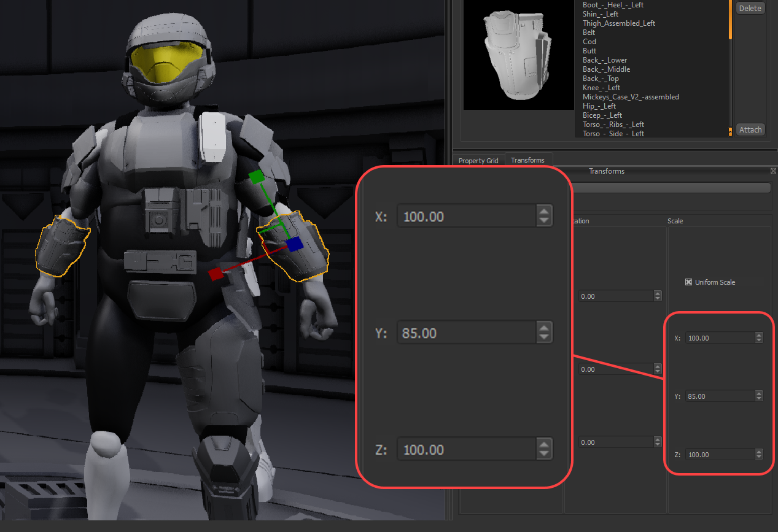Decrement the bottom rotation 0.00 value

pos(658,445)
